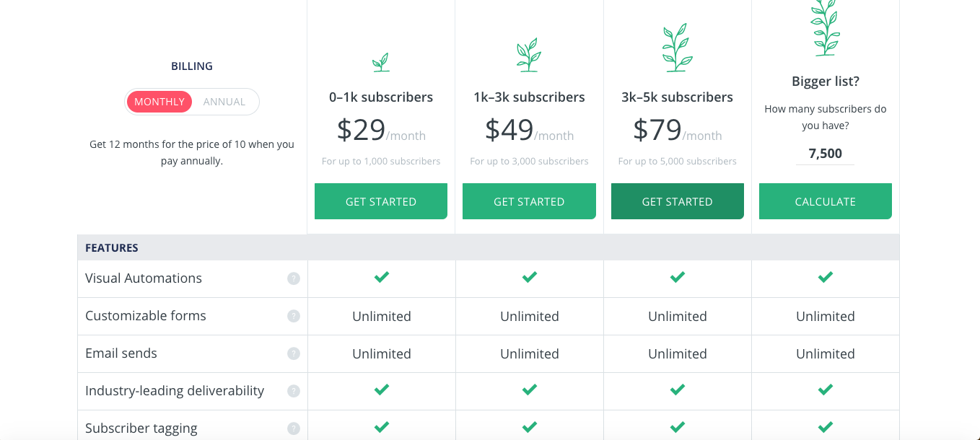Select Monthly billing option
The width and height of the screenshot is (980, 440).
159,102
